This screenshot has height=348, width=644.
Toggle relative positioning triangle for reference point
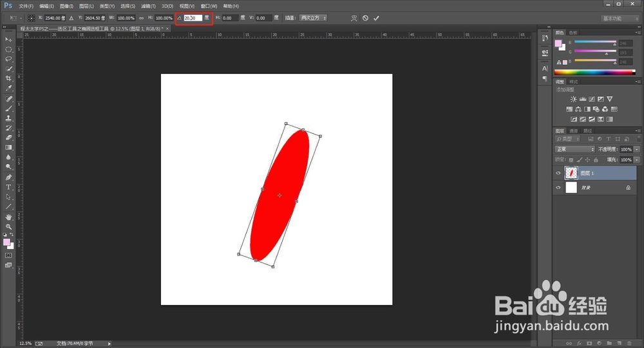71,18
